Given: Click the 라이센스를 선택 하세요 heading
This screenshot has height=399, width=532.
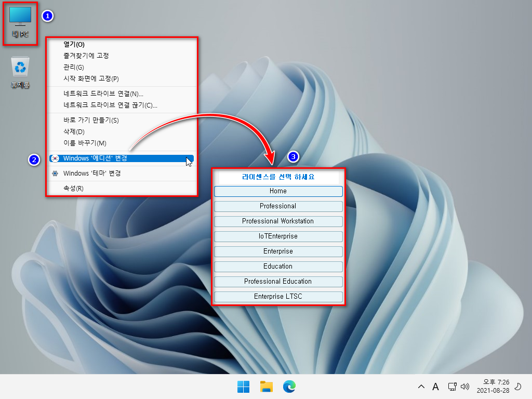Looking at the screenshot, I should tap(278, 177).
